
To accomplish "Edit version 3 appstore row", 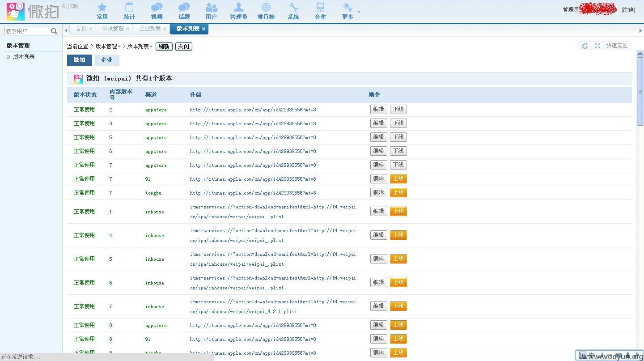I will [379, 123].
